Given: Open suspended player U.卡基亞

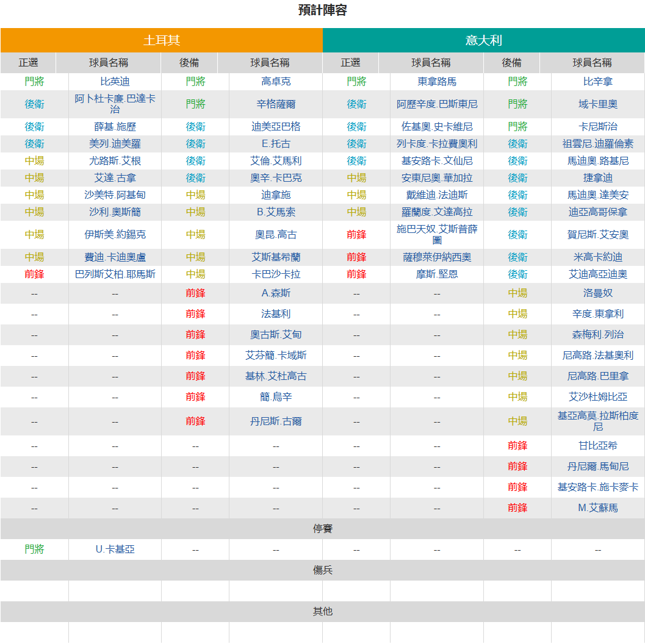Looking at the screenshot, I should pos(115,549).
